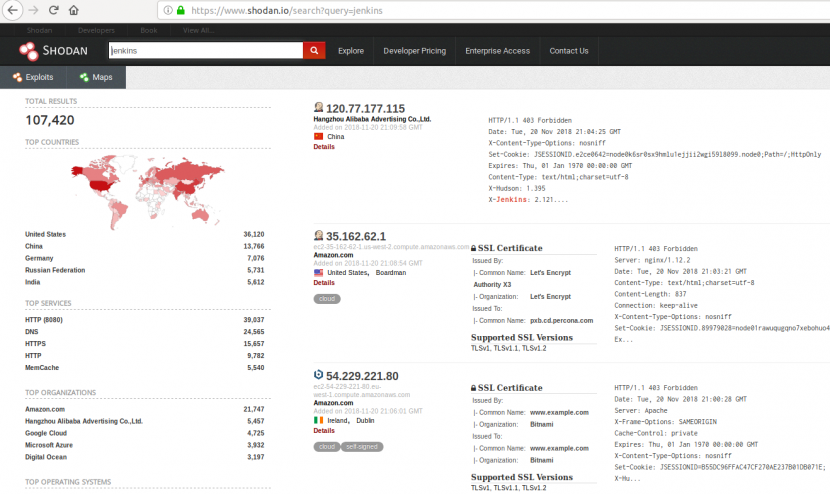Viewport: 830px width, 494px height.
Task: Click the China flag icon
Action: tap(319, 136)
